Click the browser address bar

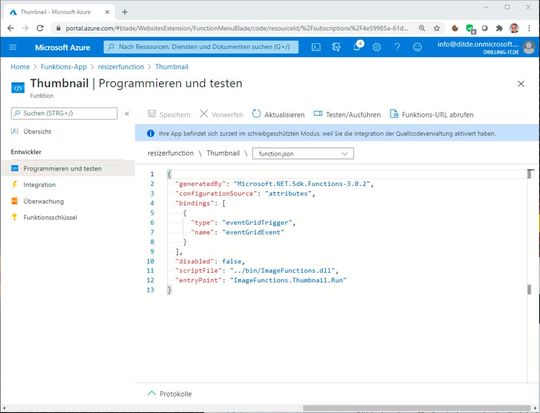236,28
